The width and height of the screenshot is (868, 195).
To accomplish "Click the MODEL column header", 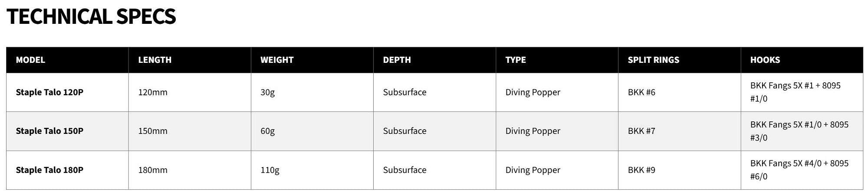I will (30, 60).
